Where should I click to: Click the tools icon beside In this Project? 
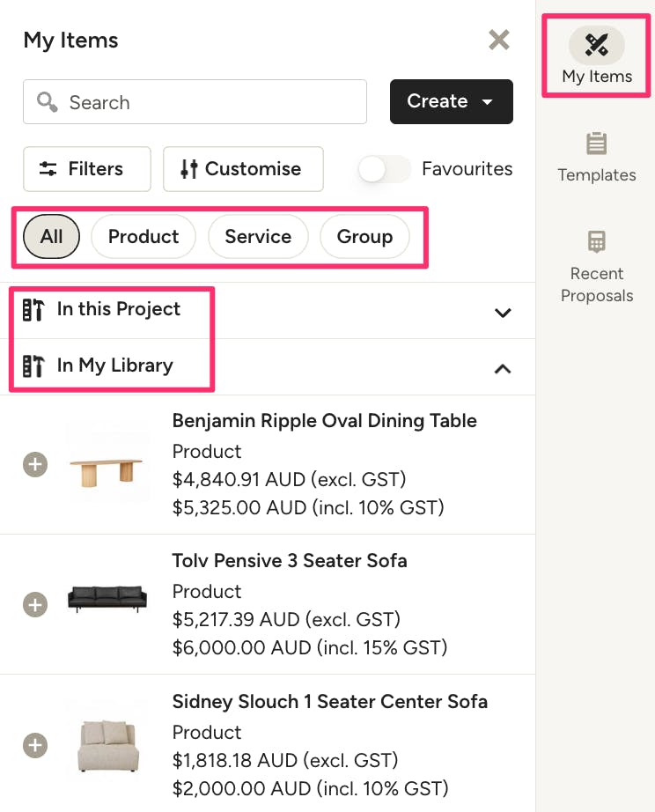coord(33,309)
